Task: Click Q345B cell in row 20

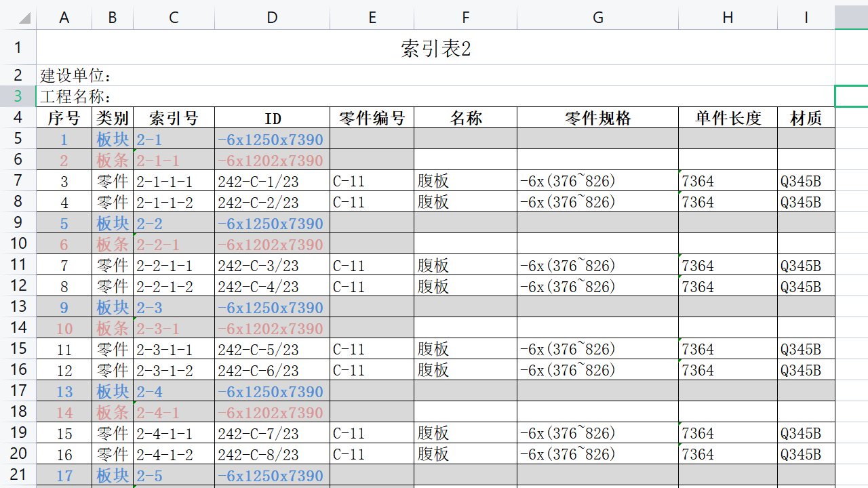Action: 806,454
